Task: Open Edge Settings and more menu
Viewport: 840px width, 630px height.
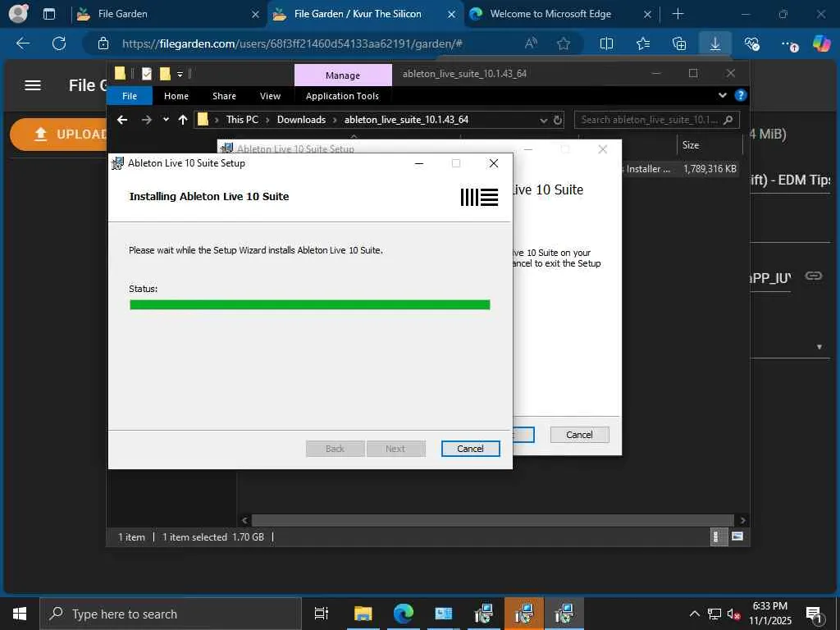Action: pyautogui.click(x=788, y=44)
